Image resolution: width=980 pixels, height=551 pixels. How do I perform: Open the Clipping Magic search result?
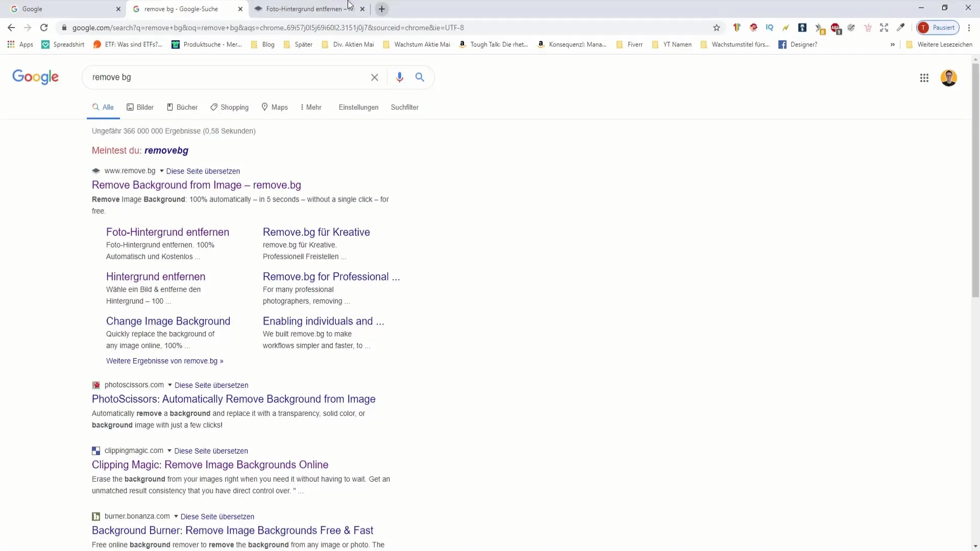(210, 465)
